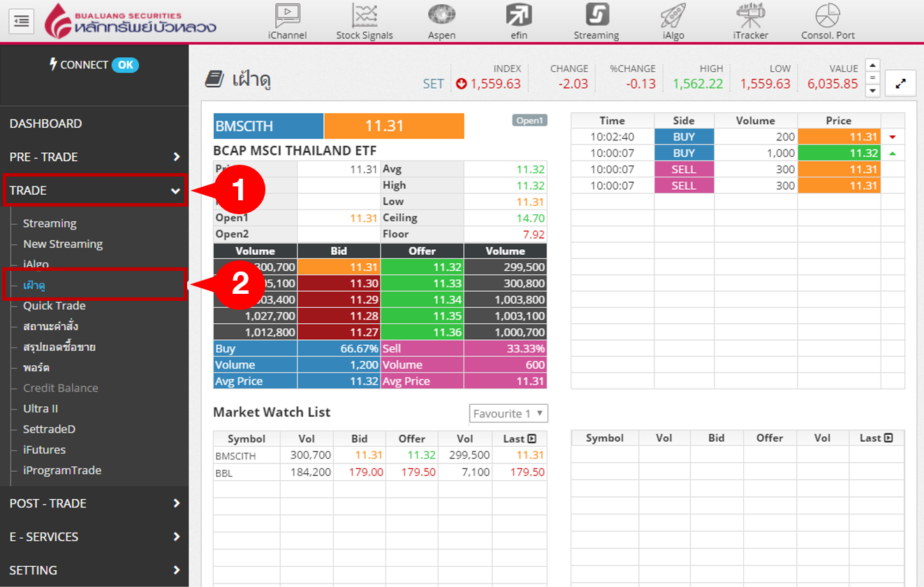The width and height of the screenshot is (924, 587).
Task: Launch the Streaming app icon
Action: (x=596, y=16)
